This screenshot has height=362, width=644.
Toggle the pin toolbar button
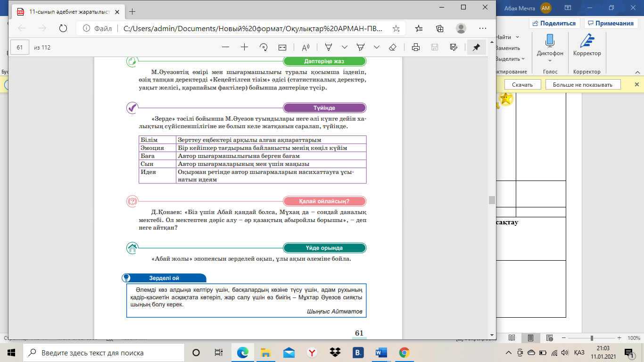click(476, 47)
